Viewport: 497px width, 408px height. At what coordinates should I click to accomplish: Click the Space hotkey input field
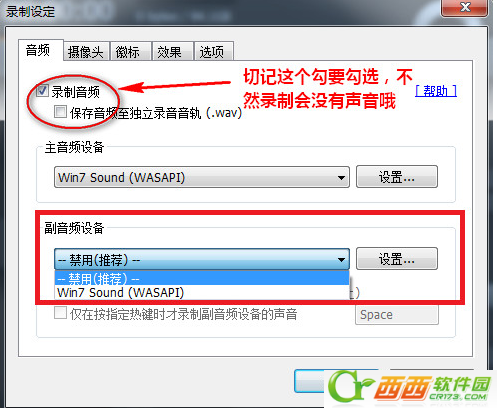(x=397, y=315)
